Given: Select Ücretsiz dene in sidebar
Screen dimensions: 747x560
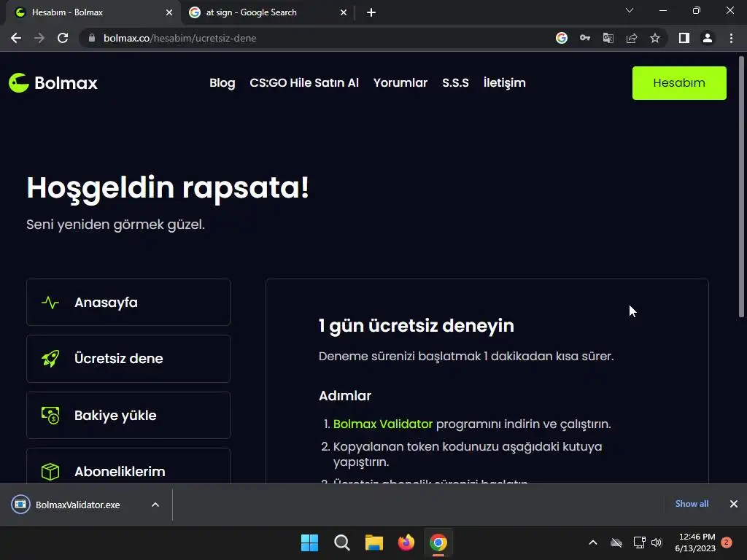Looking at the screenshot, I should tap(128, 359).
